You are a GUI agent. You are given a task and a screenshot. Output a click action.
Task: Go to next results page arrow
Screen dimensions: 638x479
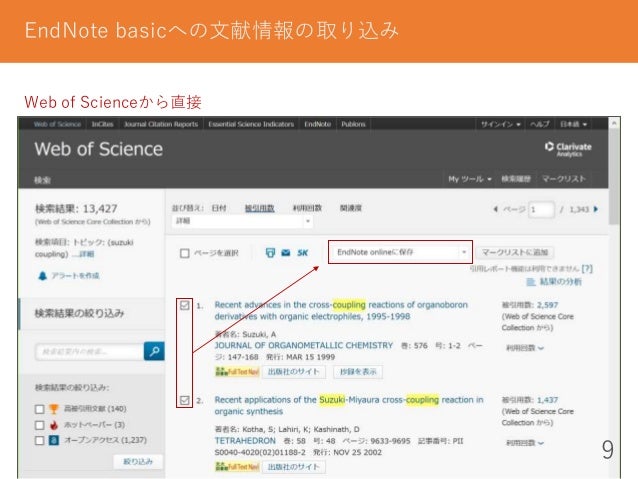click(596, 209)
